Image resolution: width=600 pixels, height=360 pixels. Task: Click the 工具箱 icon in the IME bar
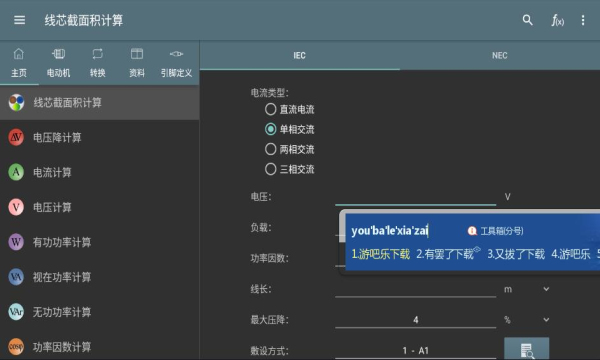point(472,231)
